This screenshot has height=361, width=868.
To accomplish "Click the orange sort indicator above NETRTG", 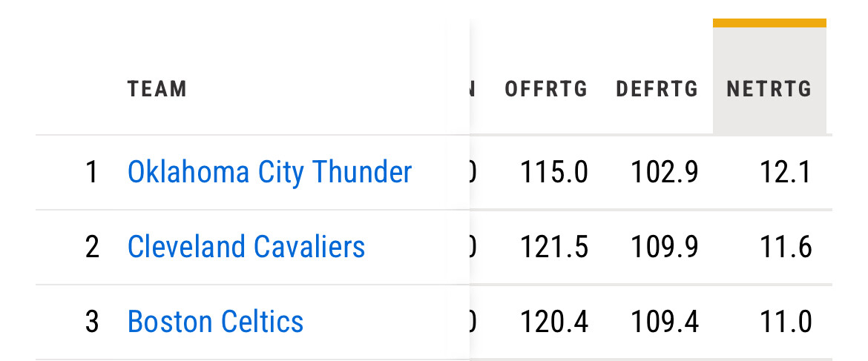I will click(769, 23).
